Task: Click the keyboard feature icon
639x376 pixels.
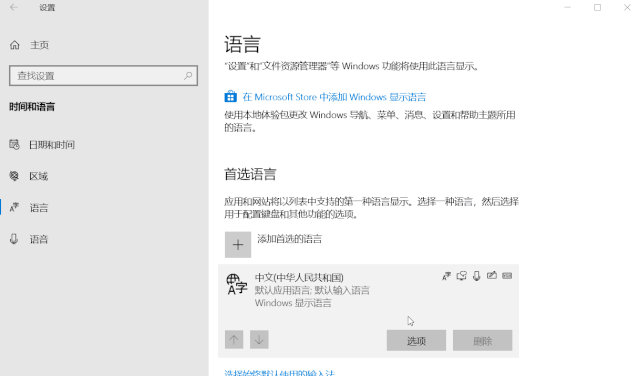Action: [507, 276]
